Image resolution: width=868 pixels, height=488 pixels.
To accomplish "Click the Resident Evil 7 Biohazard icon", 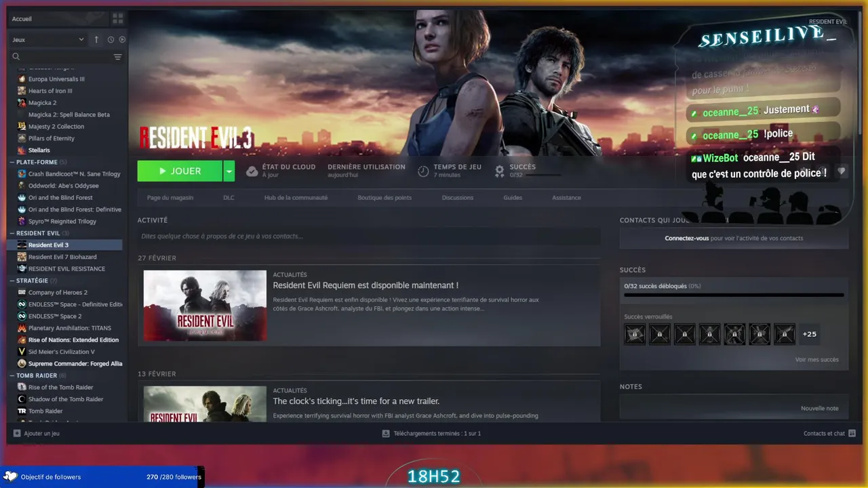I will click(x=22, y=257).
